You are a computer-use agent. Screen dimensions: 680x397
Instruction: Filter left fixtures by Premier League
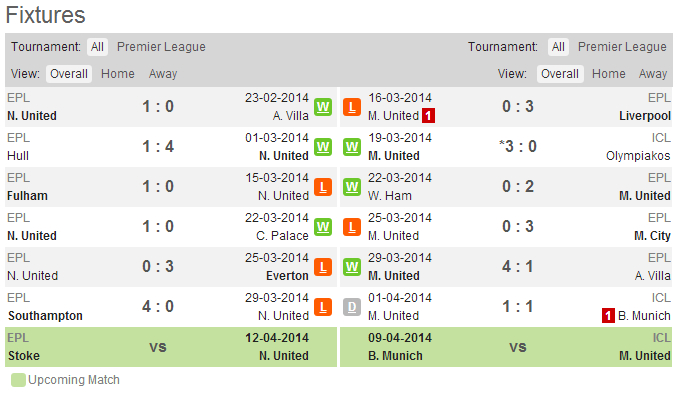(x=161, y=47)
